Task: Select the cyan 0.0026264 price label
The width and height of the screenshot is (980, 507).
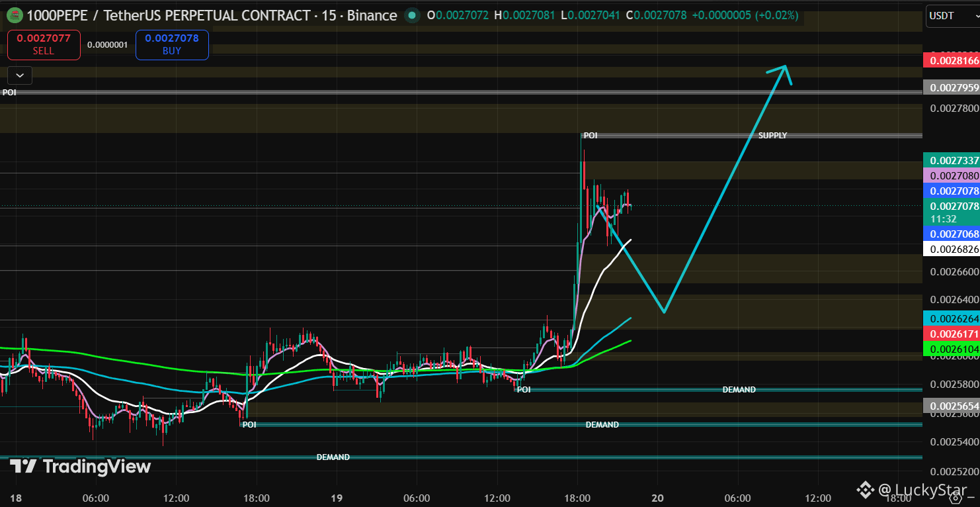Action: pos(951,318)
